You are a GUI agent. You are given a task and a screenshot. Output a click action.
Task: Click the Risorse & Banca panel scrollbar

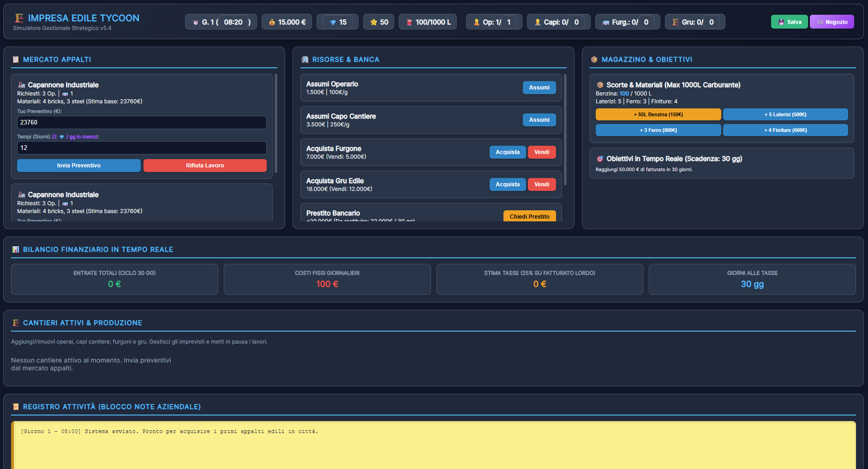(565, 130)
